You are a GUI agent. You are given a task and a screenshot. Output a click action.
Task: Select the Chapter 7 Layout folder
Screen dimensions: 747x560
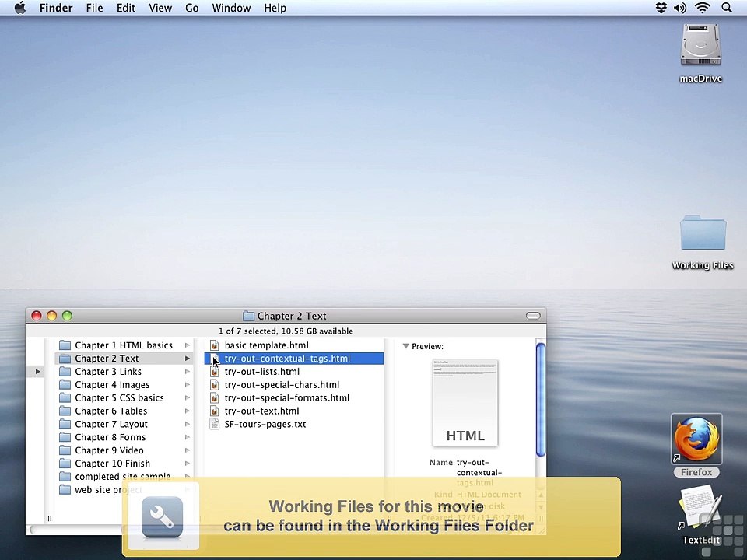110,425
